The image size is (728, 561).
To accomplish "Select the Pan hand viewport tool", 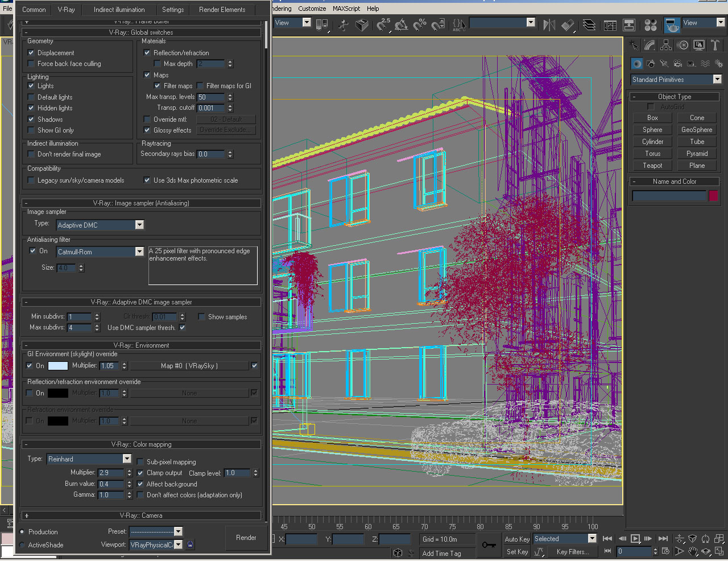I will (693, 551).
